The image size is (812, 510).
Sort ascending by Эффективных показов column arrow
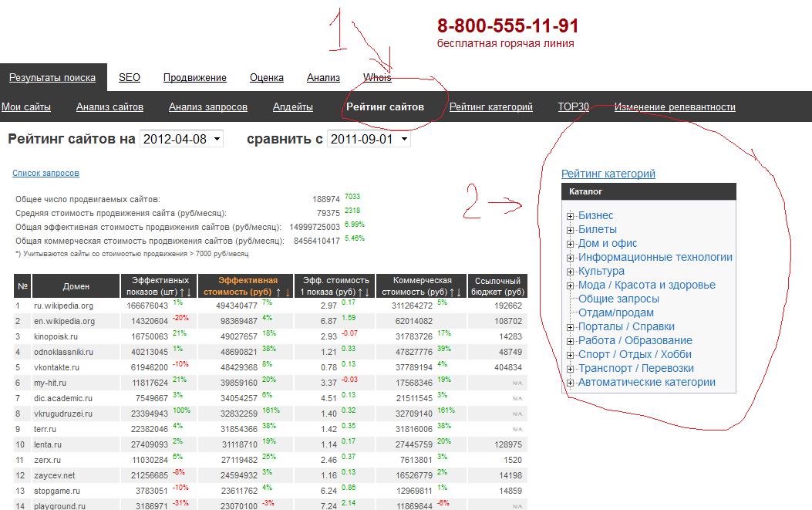(x=180, y=292)
